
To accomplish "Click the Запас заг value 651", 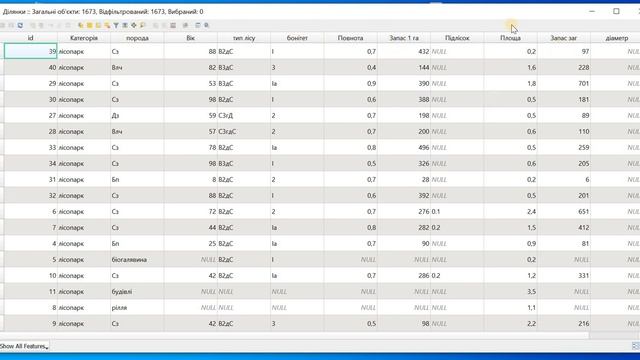I will tap(564, 211).
